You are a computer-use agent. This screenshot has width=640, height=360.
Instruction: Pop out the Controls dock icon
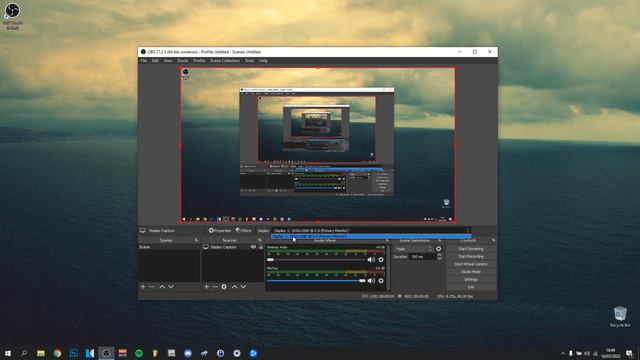[493, 240]
